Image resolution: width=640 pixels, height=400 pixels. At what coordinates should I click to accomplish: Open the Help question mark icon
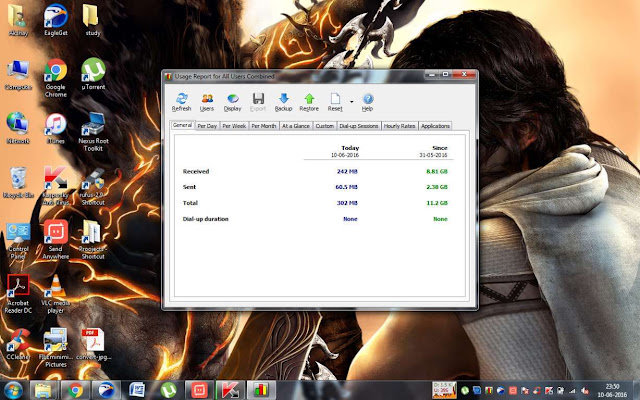367,102
